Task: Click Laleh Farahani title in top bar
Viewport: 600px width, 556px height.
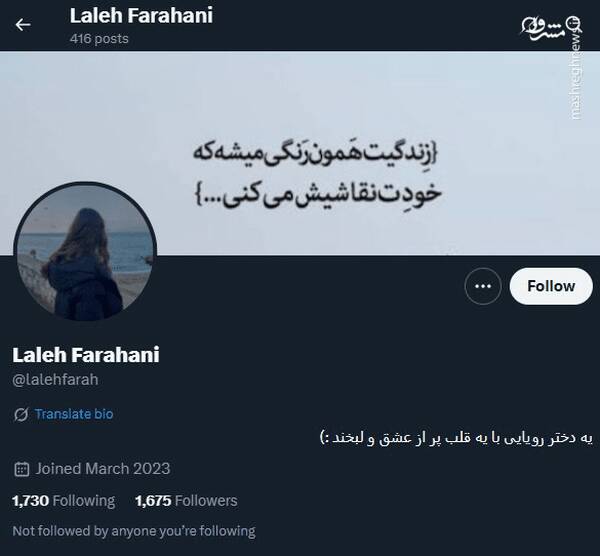Action: (x=141, y=16)
